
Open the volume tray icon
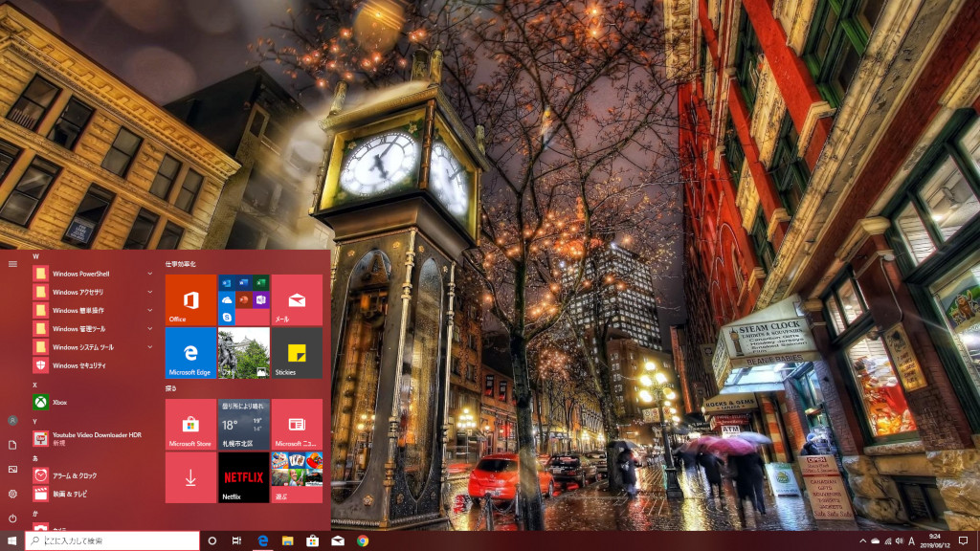pyautogui.click(x=900, y=541)
